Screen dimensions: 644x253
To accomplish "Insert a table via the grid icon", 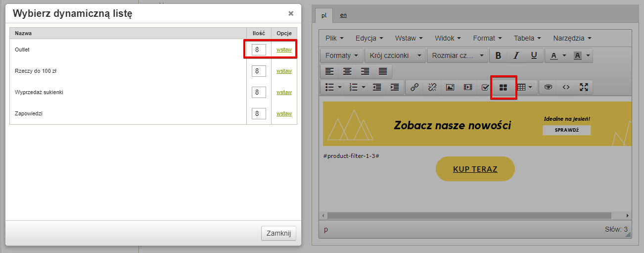I will point(521,87).
